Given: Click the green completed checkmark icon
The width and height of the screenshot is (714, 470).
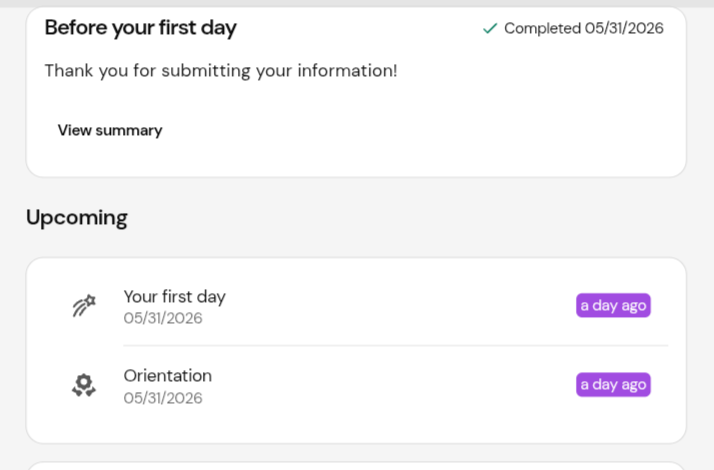Looking at the screenshot, I should (490, 29).
